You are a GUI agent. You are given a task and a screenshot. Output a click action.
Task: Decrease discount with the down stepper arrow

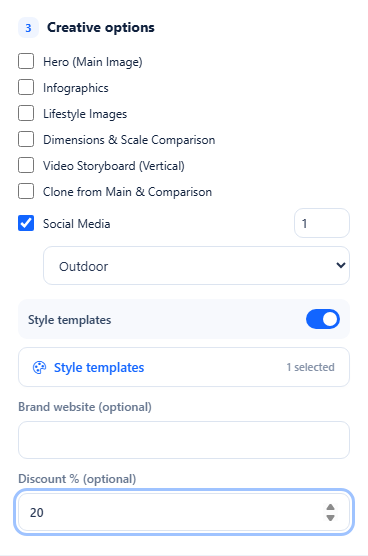330,518
